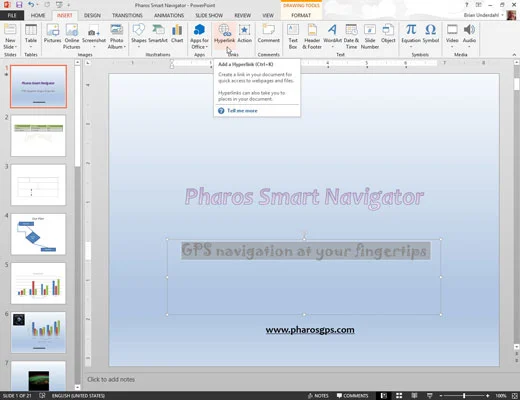Insert a Text Box
Screen dimensions: 520x400
pyautogui.click(x=293, y=36)
